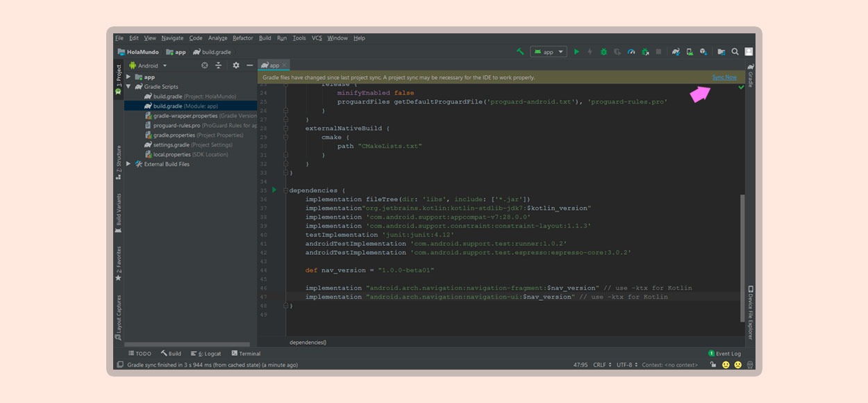This screenshot has height=403, width=868.
Task: Click the Collapse All icon in Project panel
Action: 218,65
